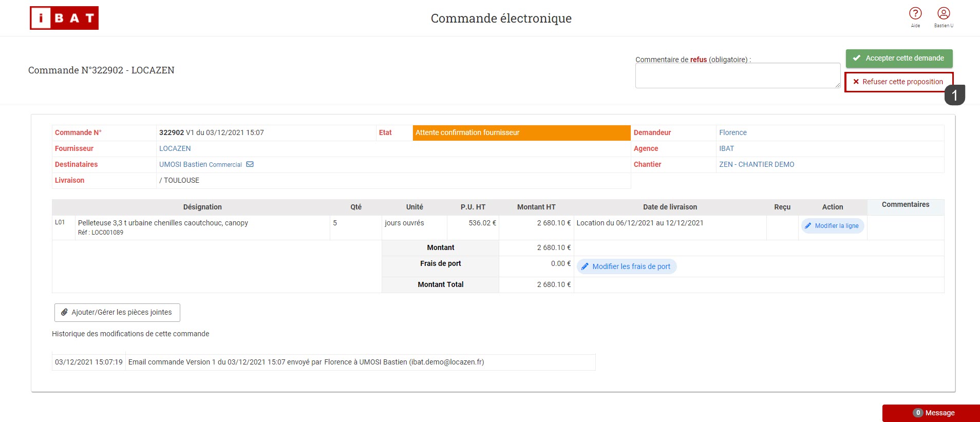This screenshot has height=422, width=980.
Task: Click the IBAT logo
Action: click(64, 18)
